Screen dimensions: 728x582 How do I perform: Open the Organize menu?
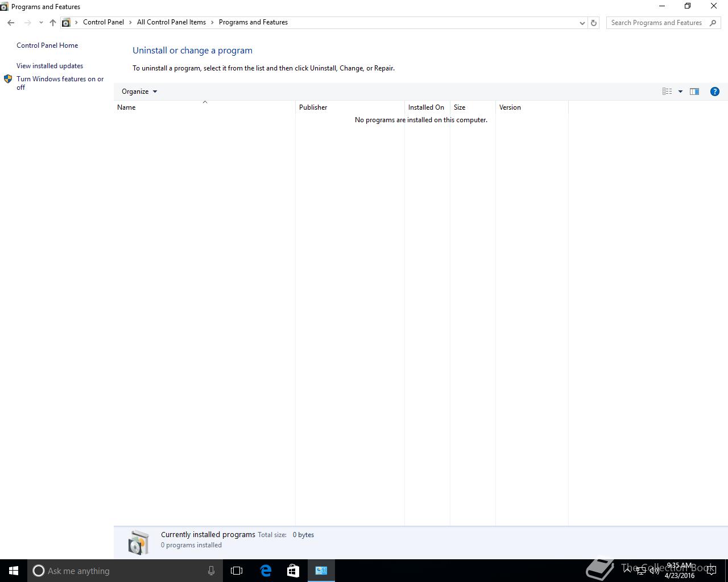click(x=139, y=92)
